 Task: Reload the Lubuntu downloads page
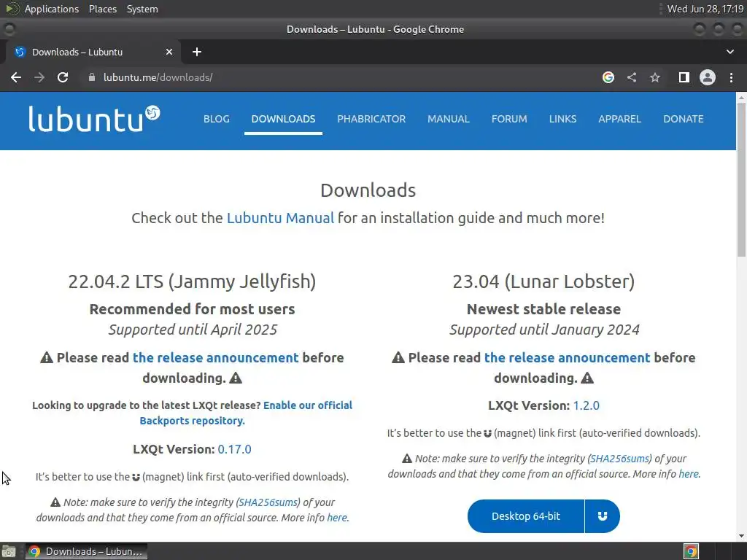(x=63, y=77)
